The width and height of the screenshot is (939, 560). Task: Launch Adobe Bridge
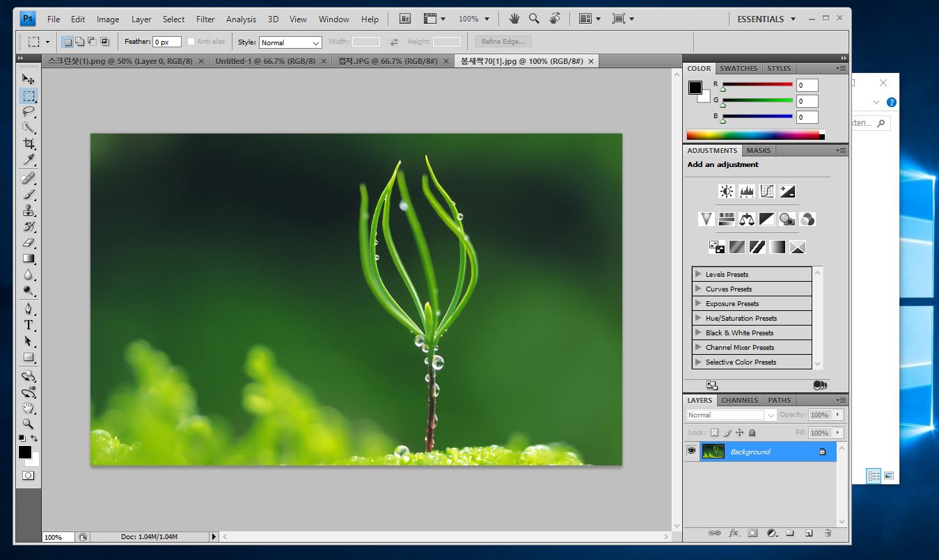(x=405, y=19)
